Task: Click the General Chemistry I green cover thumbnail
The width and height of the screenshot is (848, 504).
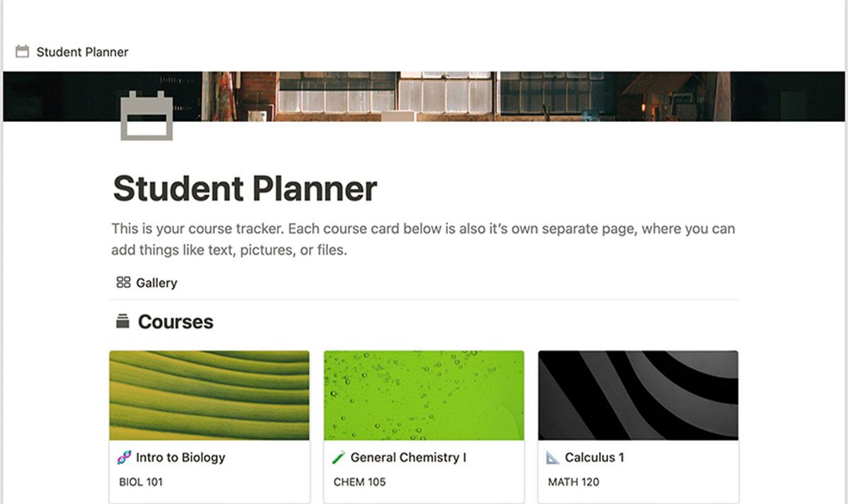Action: click(x=424, y=395)
